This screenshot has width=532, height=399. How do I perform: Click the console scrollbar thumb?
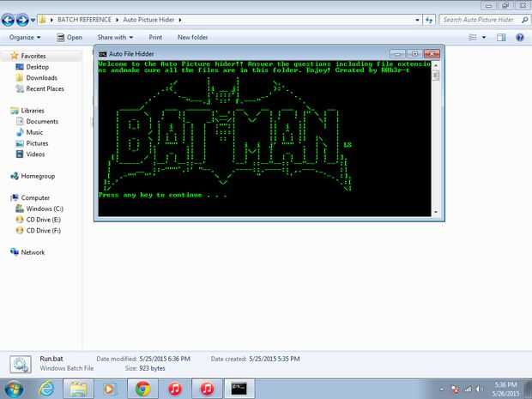436,75
